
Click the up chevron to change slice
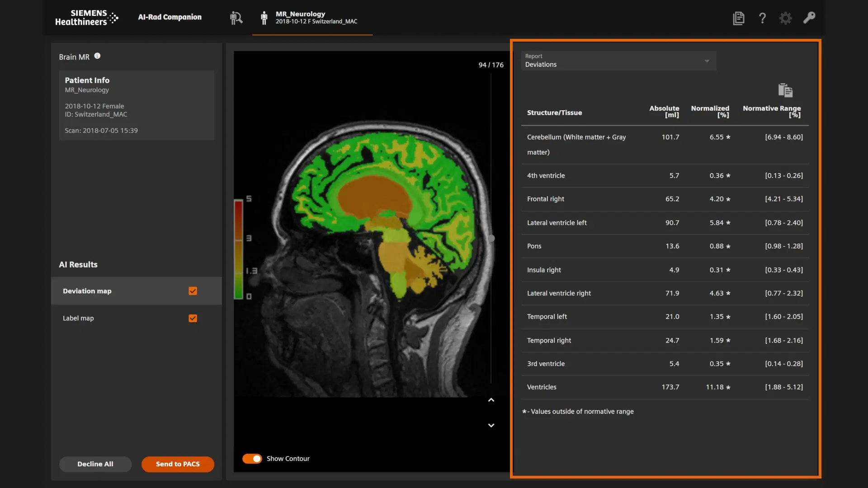[491, 400]
